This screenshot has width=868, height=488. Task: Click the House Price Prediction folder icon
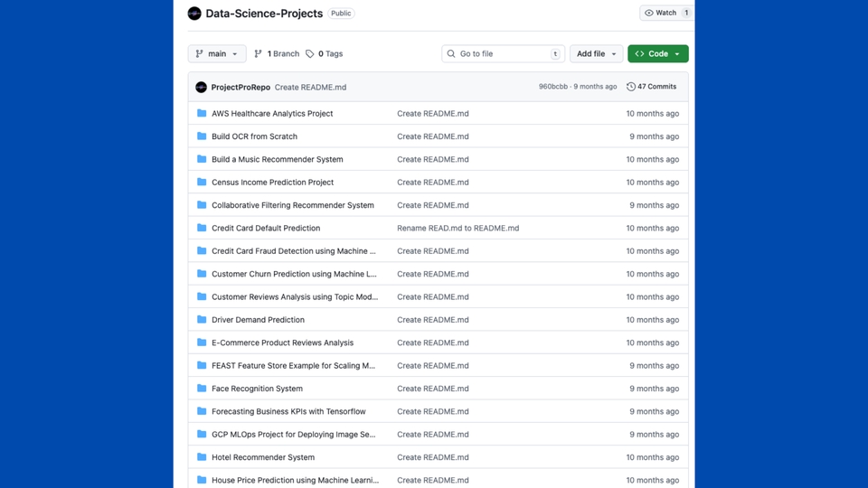point(202,480)
